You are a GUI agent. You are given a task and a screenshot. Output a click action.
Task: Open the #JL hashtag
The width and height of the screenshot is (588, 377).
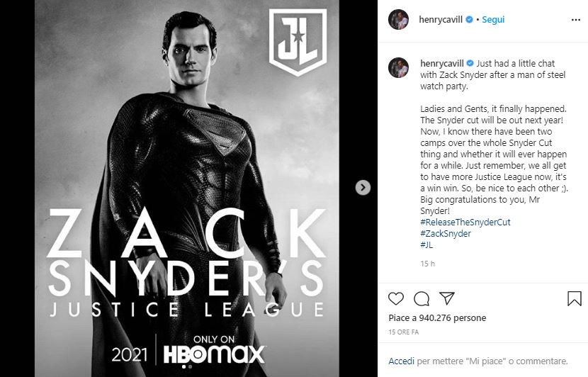click(x=426, y=244)
